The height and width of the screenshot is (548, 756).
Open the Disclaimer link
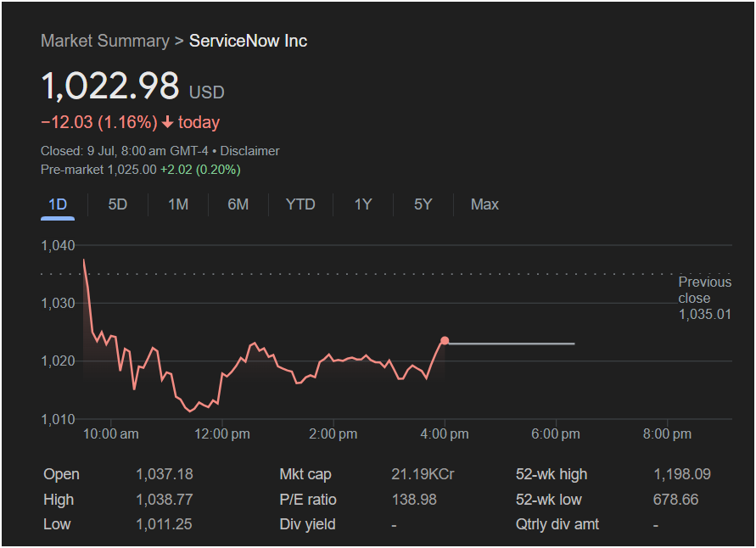click(x=249, y=151)
